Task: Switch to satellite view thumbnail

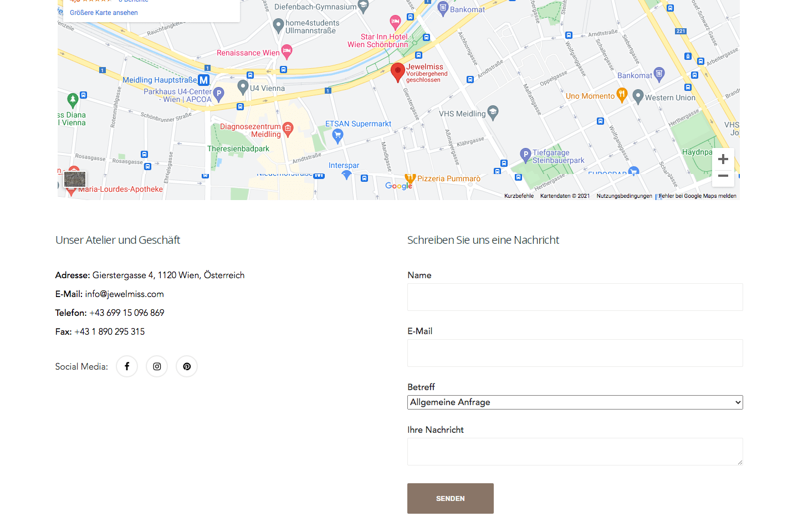Action: coord(75,179)
